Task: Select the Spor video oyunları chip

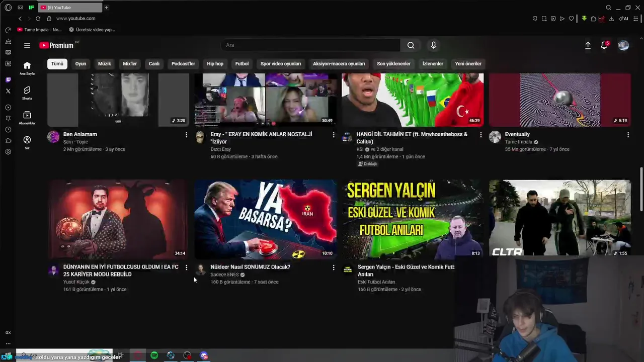Action: click(x=281, y=64)
